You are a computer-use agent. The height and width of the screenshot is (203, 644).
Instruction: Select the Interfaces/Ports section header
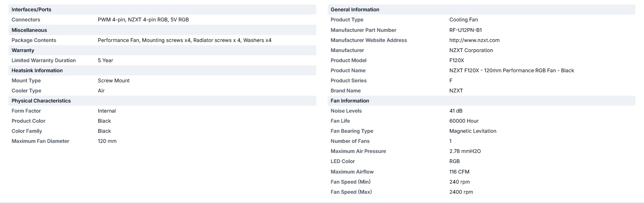(162, 9)
